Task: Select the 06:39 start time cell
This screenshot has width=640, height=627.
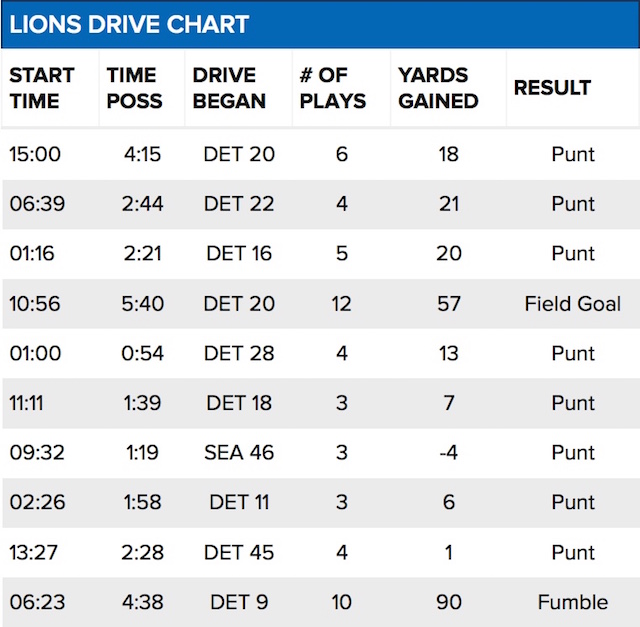Action: point(35,204)
